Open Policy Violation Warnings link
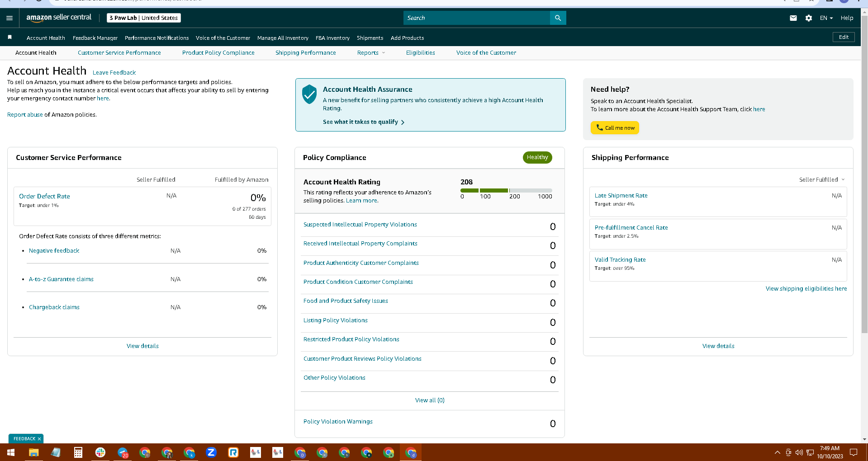This screenshot has width=868, height=461. pyautogui.click(x=338, y=422)
